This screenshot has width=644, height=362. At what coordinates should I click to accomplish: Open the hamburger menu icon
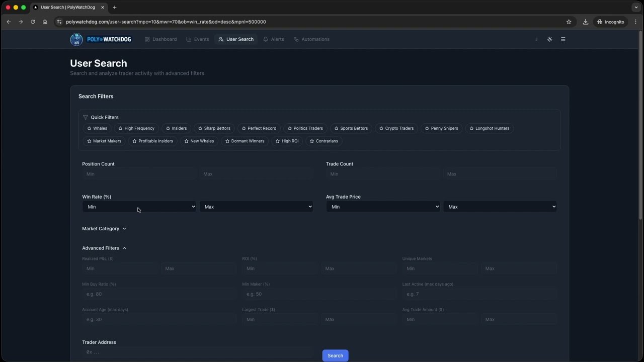coord(563,39)
